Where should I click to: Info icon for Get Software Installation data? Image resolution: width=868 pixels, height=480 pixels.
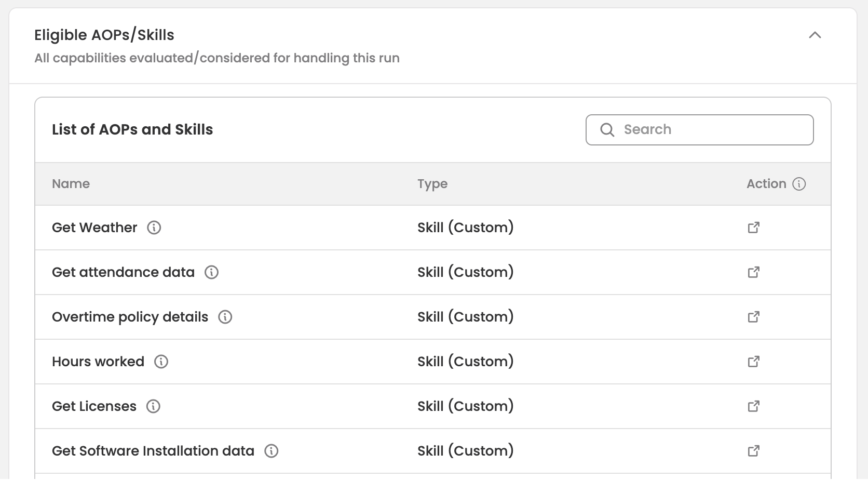coord(272,451)
